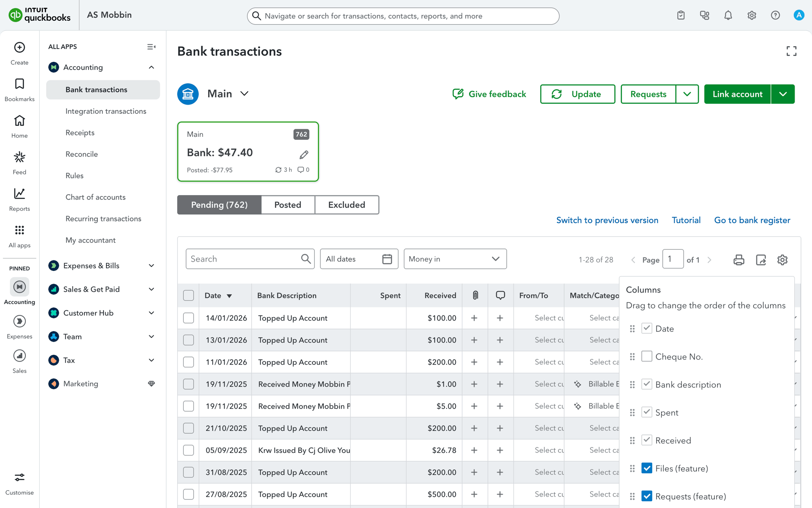The height and width of the screenshot is (508, 812).
Task: Toggle the Spent column checkbox
Action: click(647, 412)
